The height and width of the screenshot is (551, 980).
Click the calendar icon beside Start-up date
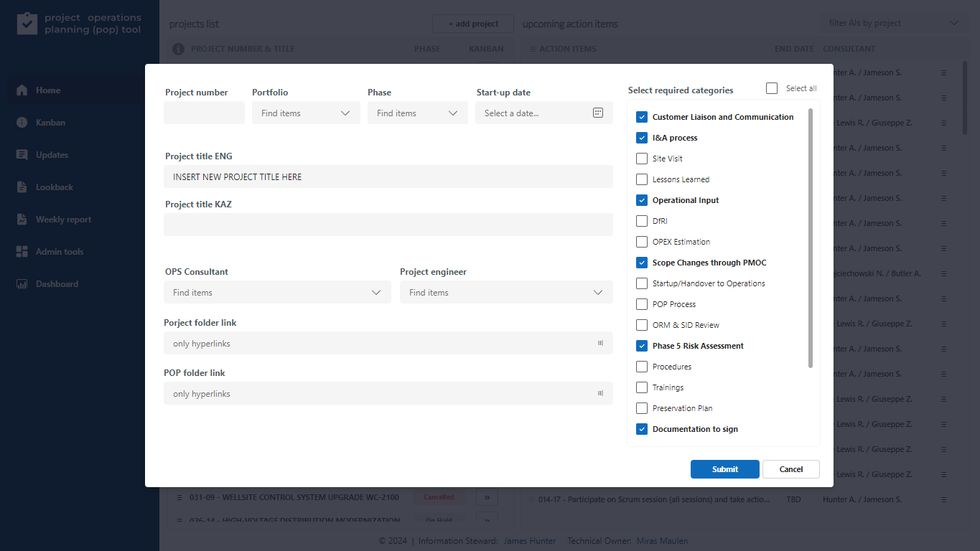(x=598, y=113)
